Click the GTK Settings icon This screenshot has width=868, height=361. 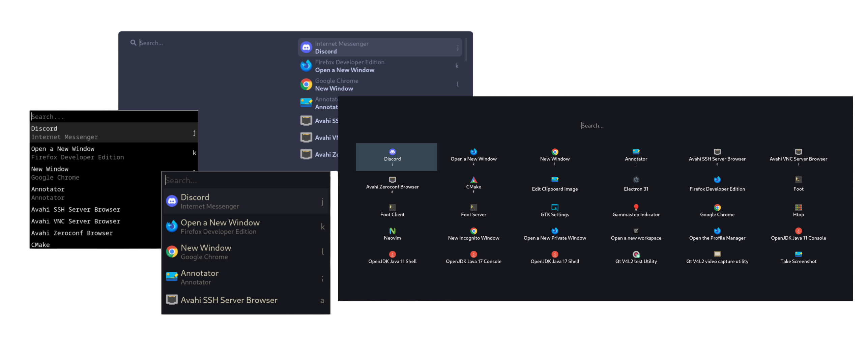pyautogui.click(x=555, y=207)
